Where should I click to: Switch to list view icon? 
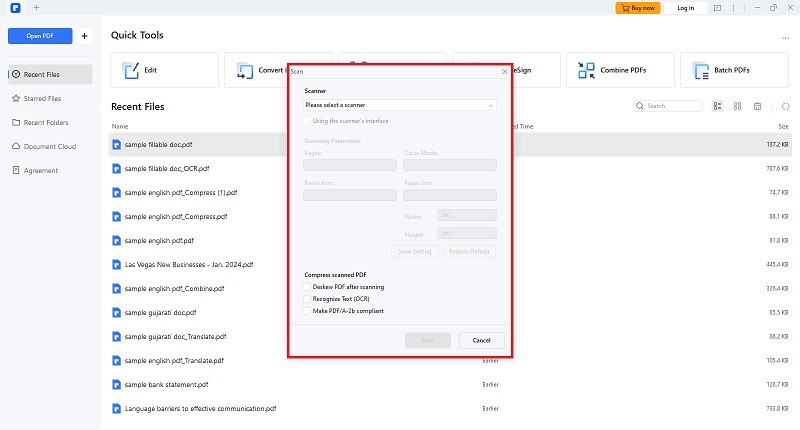pos(717,106)
